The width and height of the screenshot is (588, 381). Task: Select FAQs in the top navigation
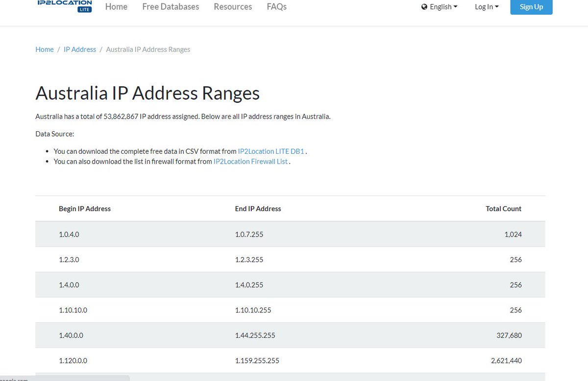[x=276, y=7]
